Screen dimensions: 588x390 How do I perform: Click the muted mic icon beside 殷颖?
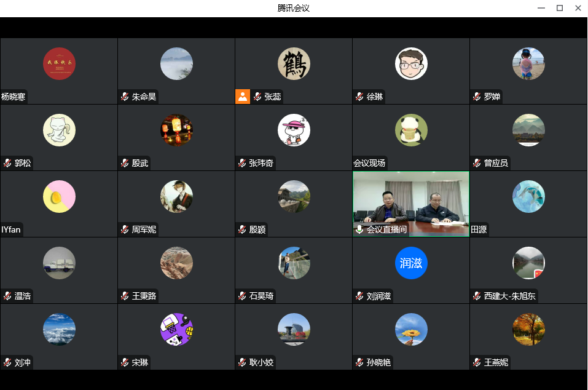[242, 229]
